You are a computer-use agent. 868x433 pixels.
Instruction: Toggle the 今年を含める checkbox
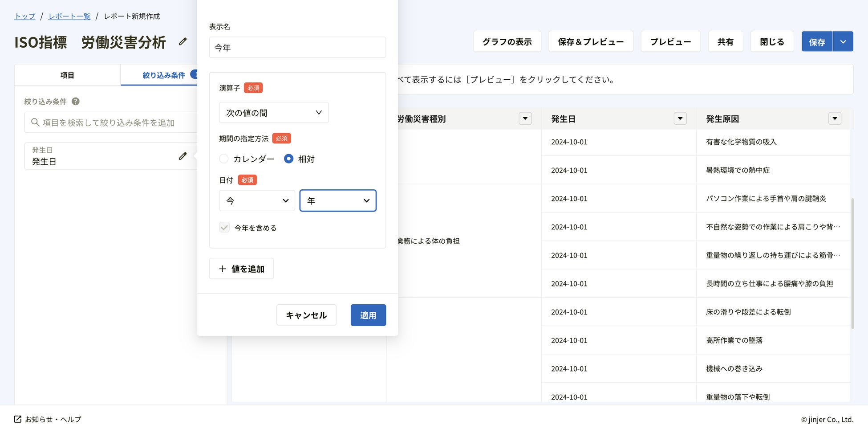(224, 228)
